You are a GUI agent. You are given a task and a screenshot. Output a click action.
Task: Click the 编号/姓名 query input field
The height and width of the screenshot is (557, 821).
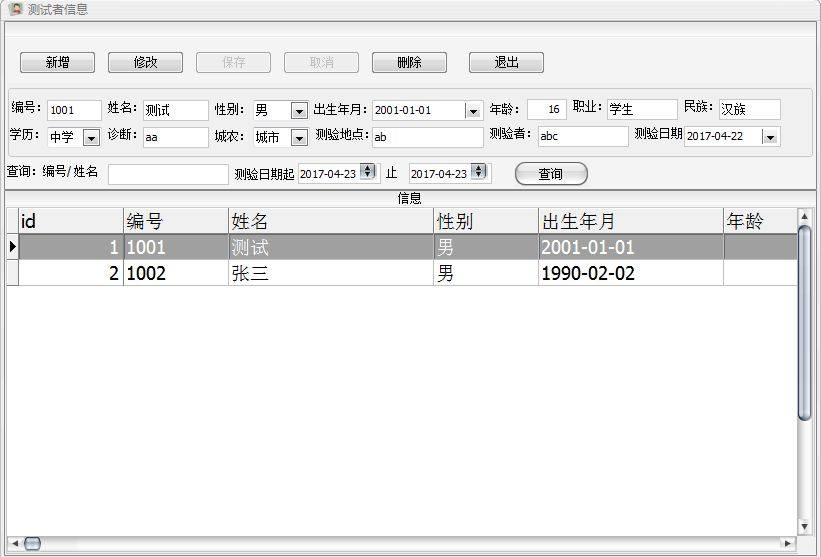(168, 174)
